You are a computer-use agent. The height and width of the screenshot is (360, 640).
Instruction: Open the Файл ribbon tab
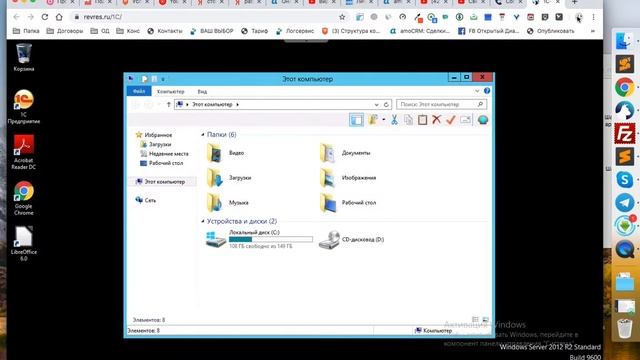pyautogui.click(x=139, y=91)
